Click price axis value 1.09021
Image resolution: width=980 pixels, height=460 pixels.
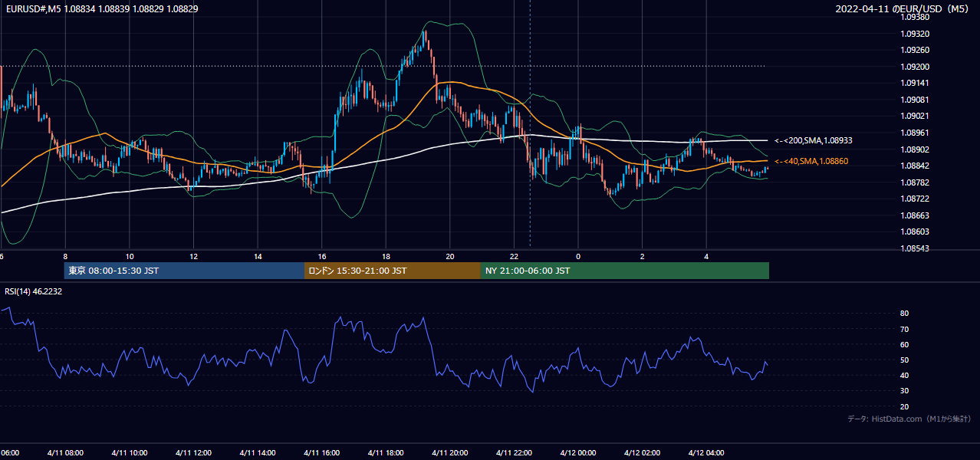(x=915, y=116)
